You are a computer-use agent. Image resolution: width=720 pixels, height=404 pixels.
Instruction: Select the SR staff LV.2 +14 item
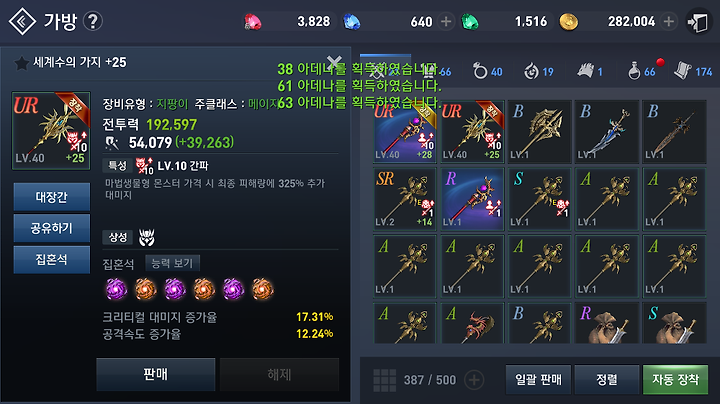405,199
